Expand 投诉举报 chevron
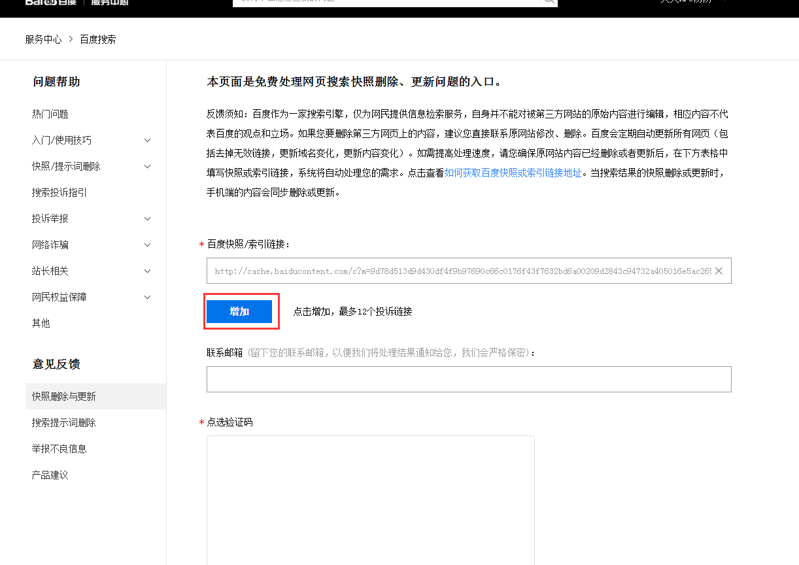Image resolution: width=799 pixels, height=565 pixels. coord(147,219)
